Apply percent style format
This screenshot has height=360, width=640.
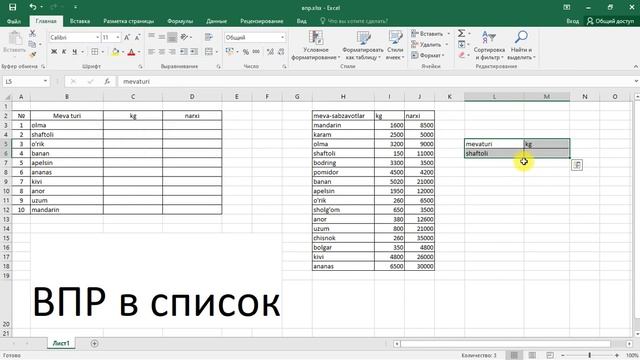pyautogui.click(x=246, y=52)
